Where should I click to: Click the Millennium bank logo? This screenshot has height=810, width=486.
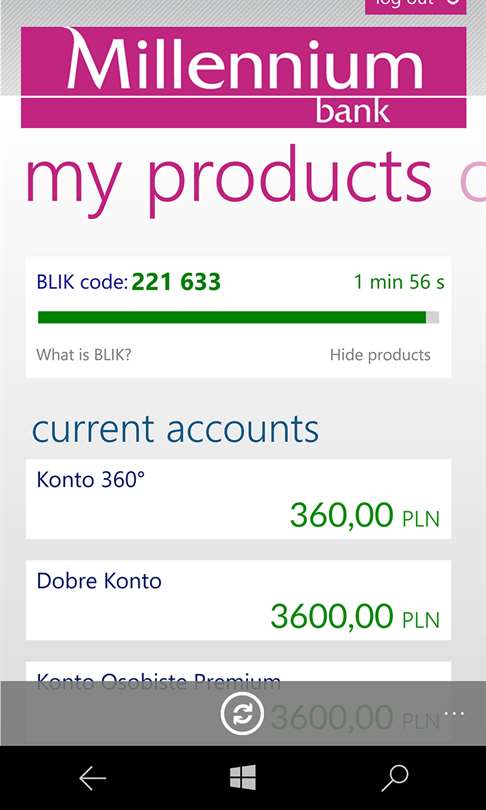(244, 77)
